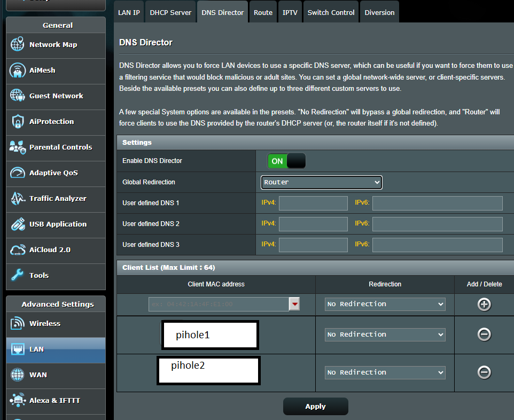
Task: Open pihole1 Redirection dropdown
Action: 385,335
